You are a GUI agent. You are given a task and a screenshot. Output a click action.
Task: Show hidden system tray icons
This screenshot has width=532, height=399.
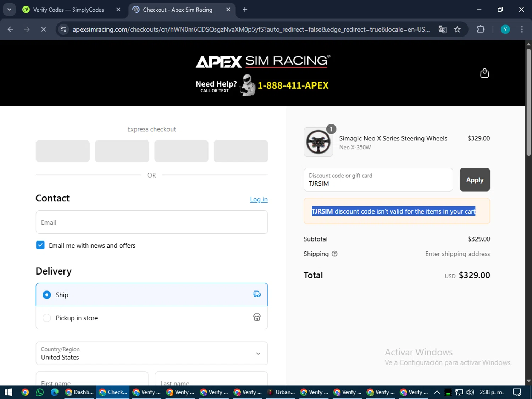[437, 392]
